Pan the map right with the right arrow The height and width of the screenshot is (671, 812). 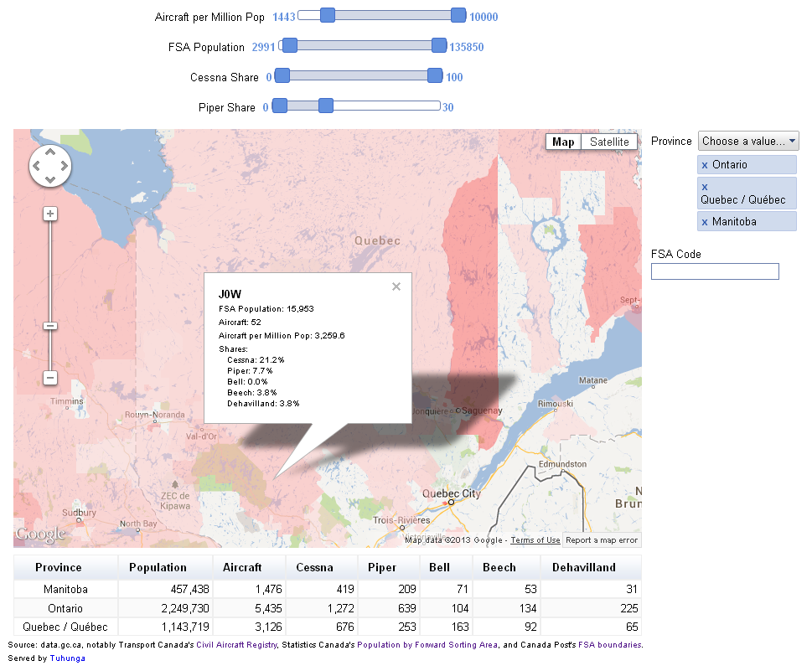(x=65, y=166)
